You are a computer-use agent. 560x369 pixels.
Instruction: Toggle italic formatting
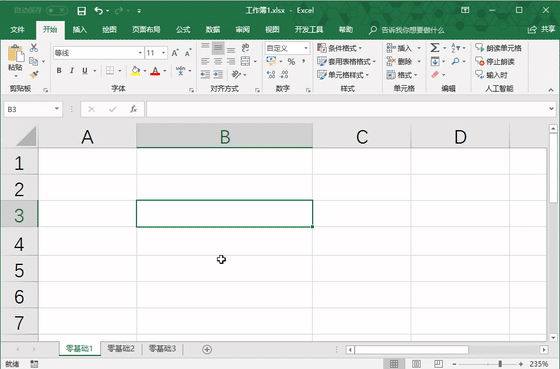72,71
